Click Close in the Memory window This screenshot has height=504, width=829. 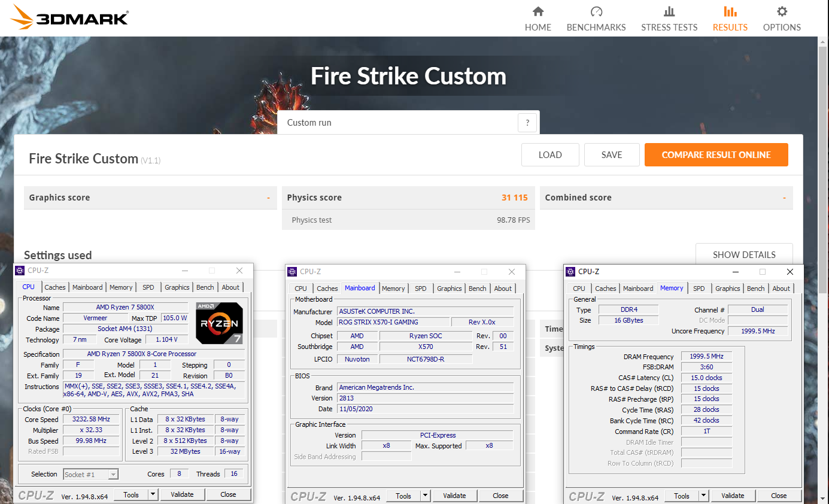(779, 496)
